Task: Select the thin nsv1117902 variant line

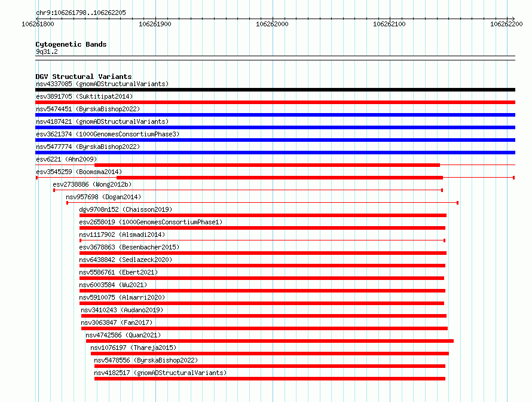Action: point(262,240)
